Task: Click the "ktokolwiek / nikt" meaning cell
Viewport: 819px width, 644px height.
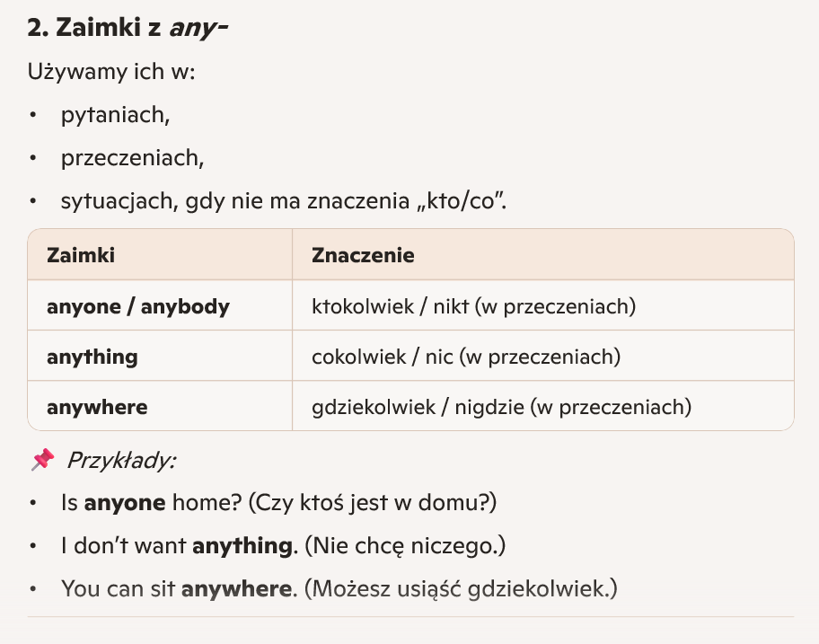Action: point(473,306)
